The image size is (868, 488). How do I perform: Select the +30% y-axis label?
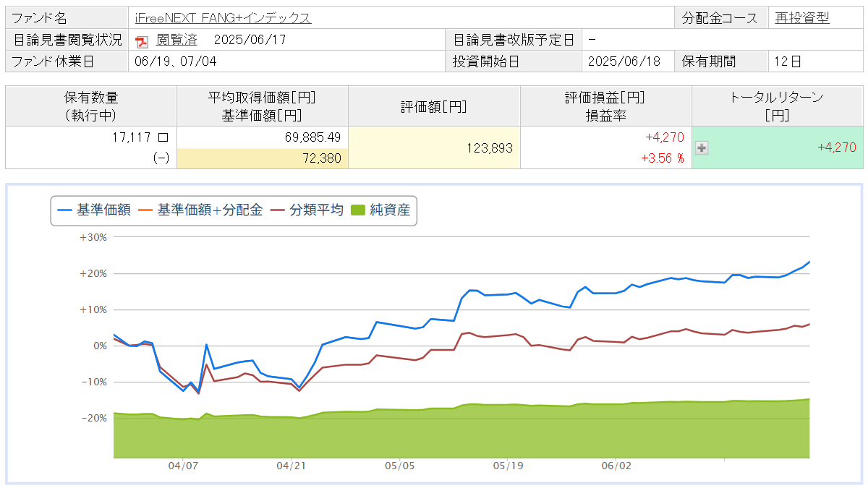(x=93, y=237)
